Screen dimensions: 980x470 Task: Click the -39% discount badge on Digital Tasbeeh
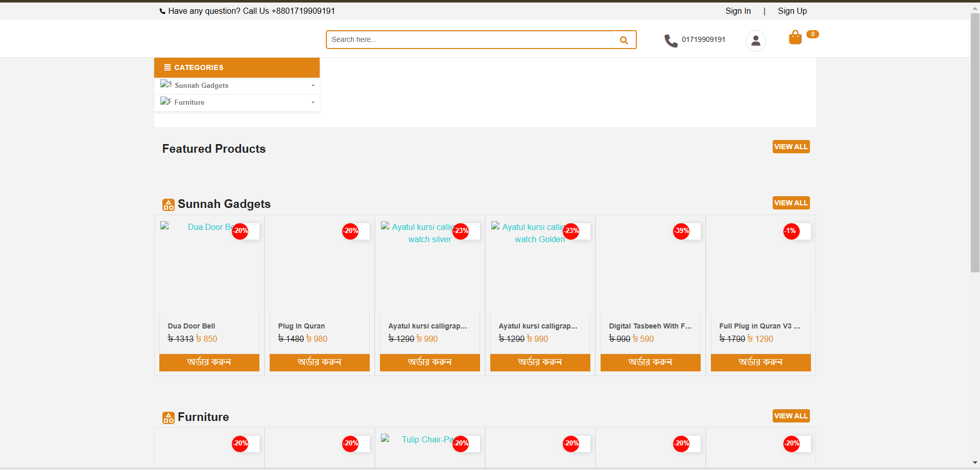point(681,231)
